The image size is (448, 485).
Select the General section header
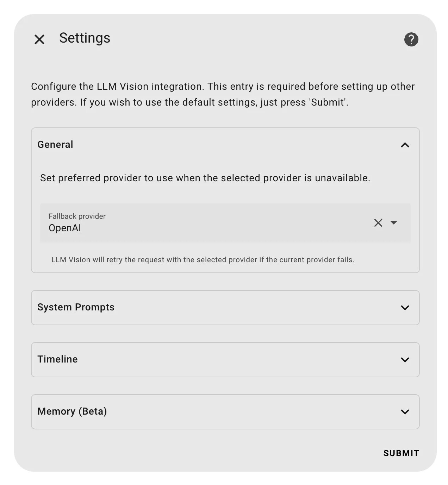55,144
